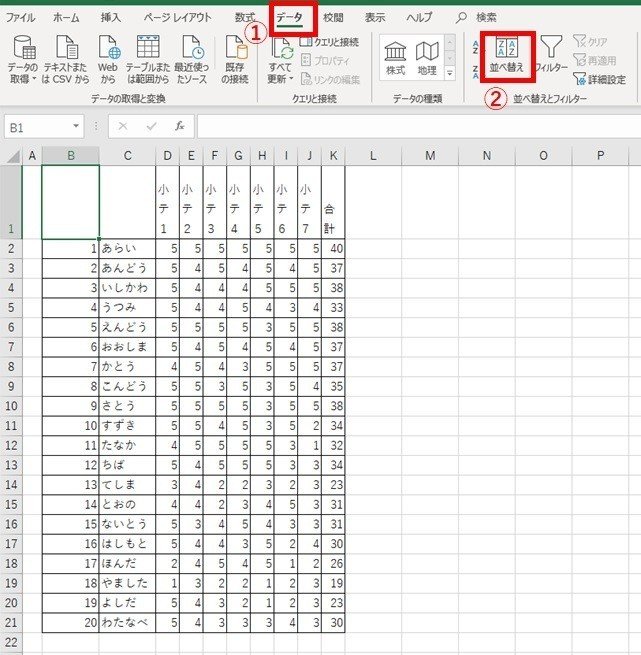This screenshot has height=655, width=641.
Task: Click the fx insert function icon
Action: pyautogui.click(x=180, y=126)
